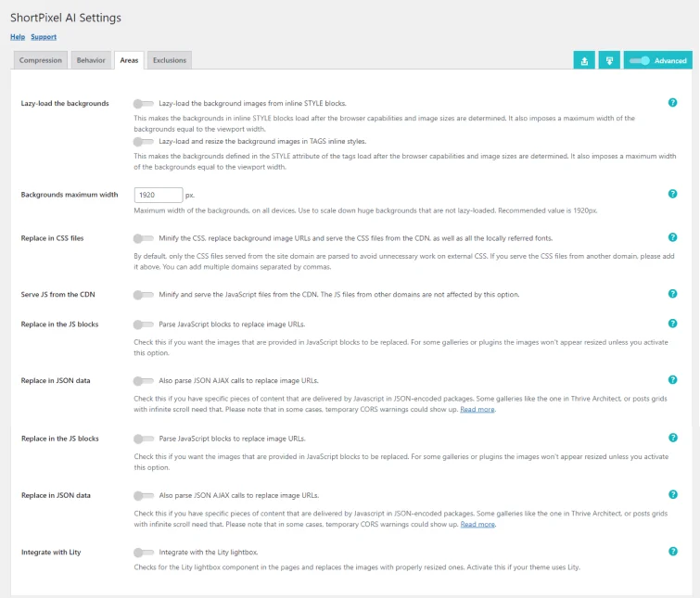This screenshot has width=700, height=598.
Task: Turn on Minify the CSS toggle
Action: [x=144, y=238]
